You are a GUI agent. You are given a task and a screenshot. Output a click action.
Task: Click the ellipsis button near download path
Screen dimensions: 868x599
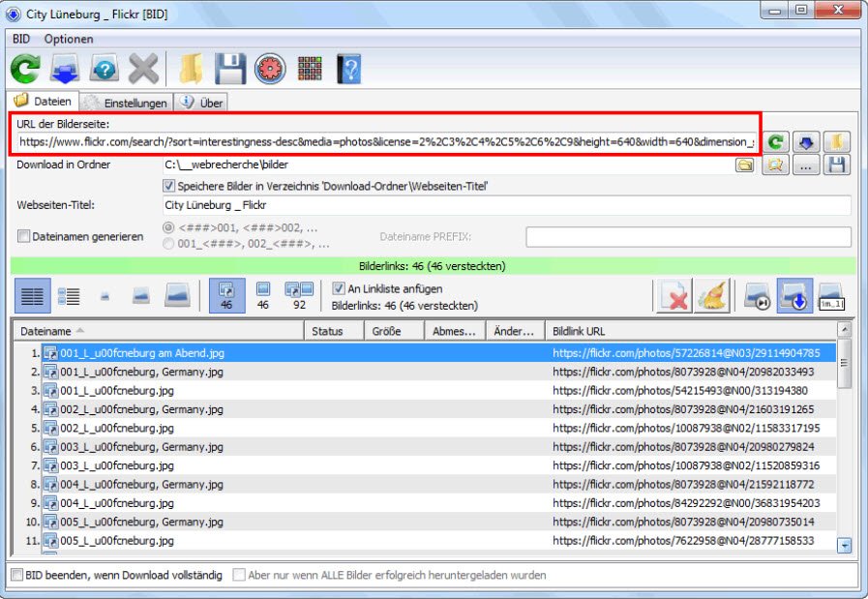tap(806, 165)
